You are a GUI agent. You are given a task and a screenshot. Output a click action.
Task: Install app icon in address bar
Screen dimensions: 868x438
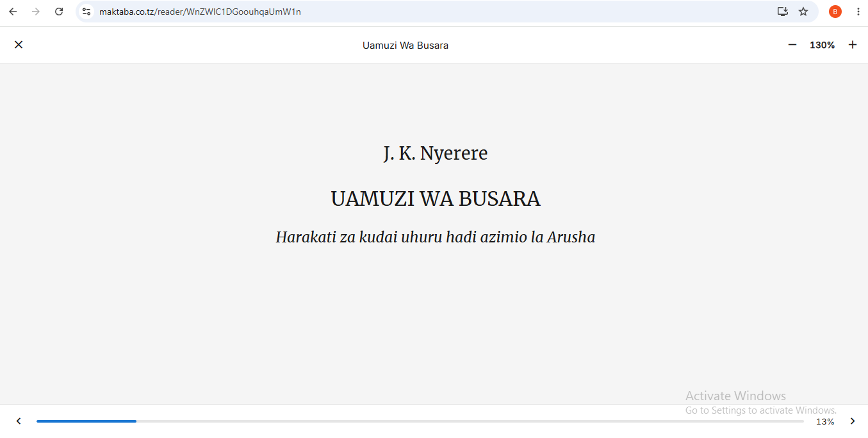click(x=782, y=12)
